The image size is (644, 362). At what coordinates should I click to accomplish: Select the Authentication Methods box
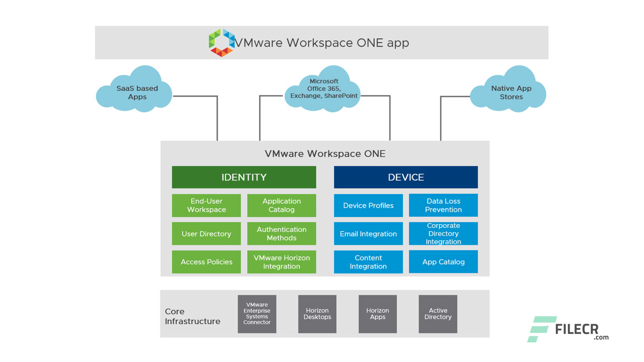pyautogui.click(x=282, y=234)
